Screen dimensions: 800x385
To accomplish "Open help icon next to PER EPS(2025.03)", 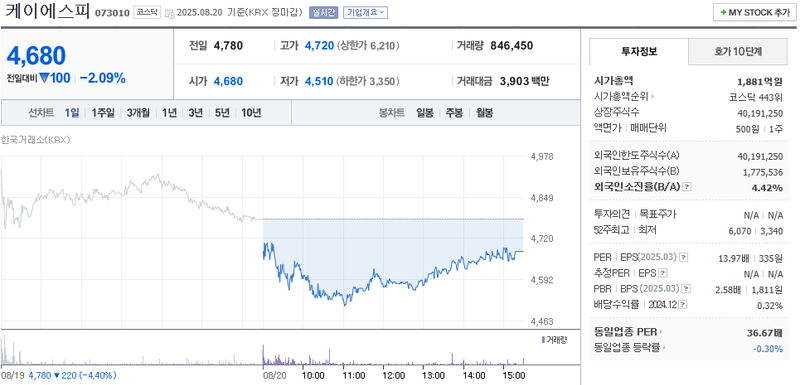I will pyautogui.click(x=684, y=257).
